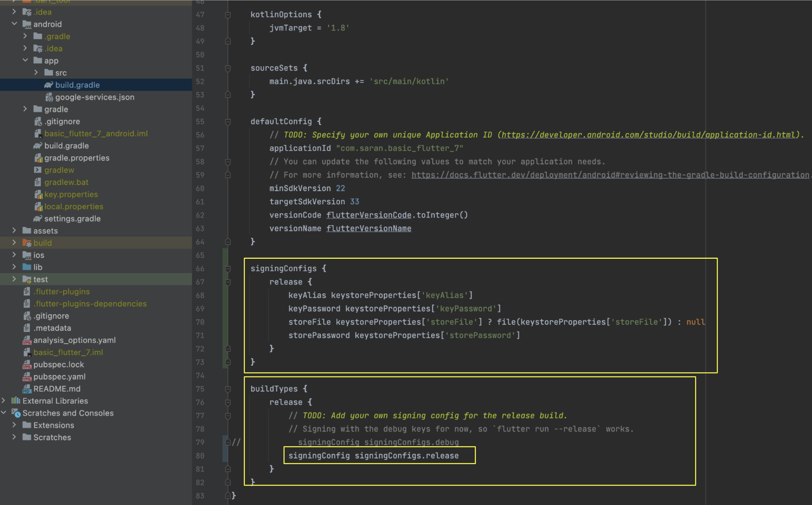Click Scratches and Consoles icon
The width and height of the screenshot is (812, 505).
click(16, 413)
